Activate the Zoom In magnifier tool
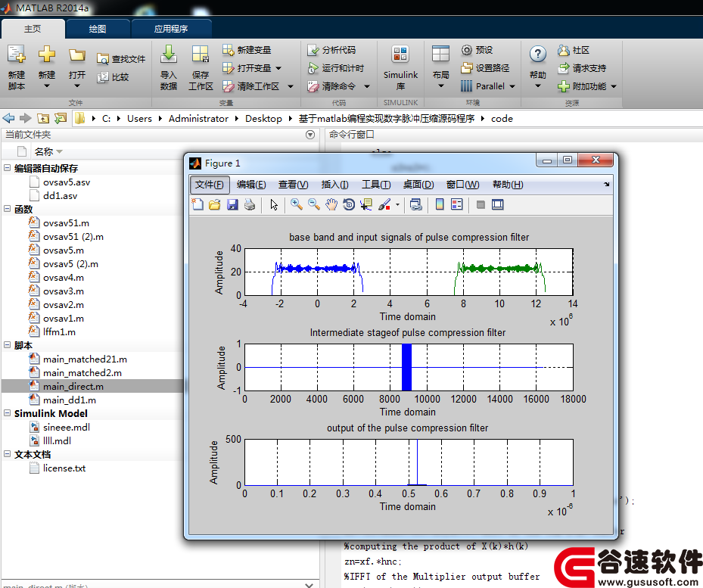The image size is (703, 588). (297, 205)
